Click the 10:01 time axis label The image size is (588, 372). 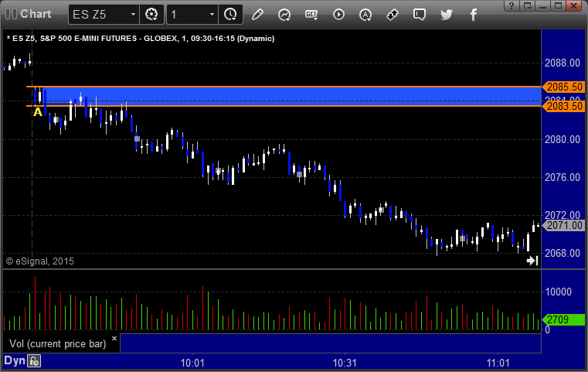tap(192, 363)
